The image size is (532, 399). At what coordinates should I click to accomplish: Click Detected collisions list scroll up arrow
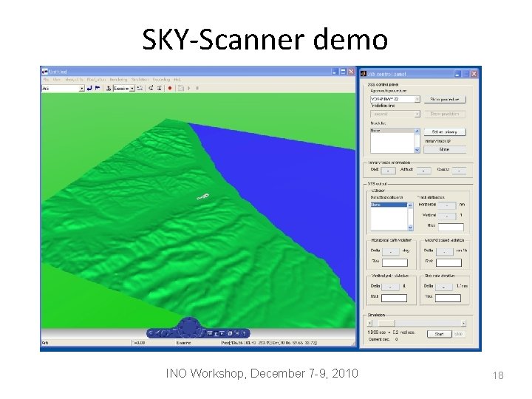coord(410,205)
